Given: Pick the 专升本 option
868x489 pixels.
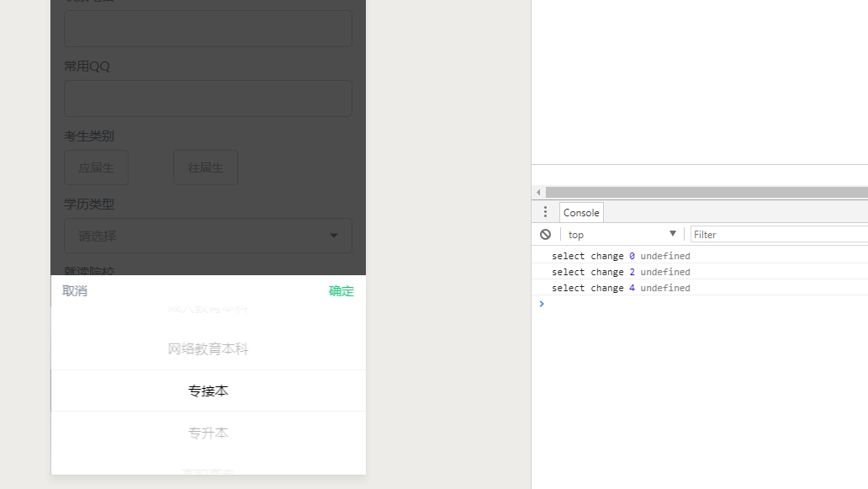Looking at the screenshot, I should tap(208, 433).
